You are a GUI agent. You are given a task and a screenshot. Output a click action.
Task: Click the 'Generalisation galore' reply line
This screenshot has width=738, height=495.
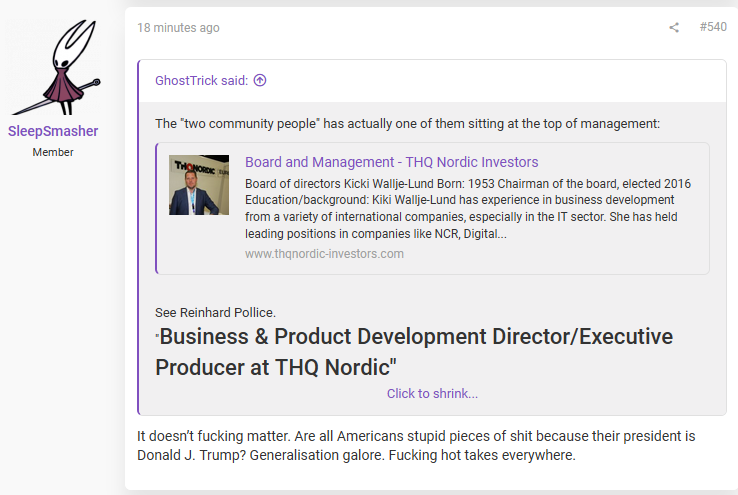click(x=356, y=455)
